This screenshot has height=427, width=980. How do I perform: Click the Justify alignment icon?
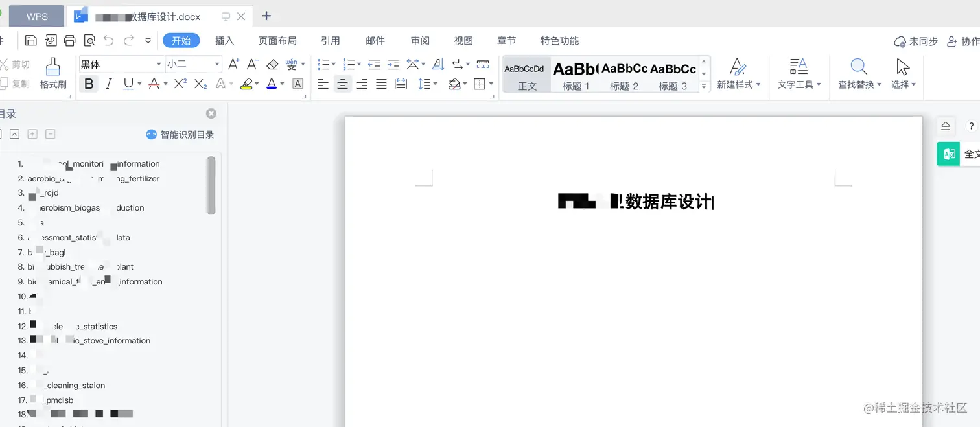pos(381,84)
